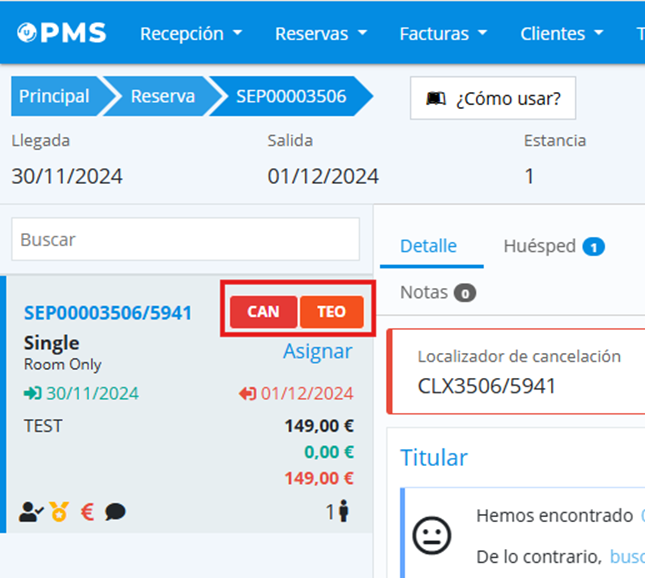Viewport: 645px width, 578px height.
Task: Click the user-check guest icon
Action: [x=33, y=512]
